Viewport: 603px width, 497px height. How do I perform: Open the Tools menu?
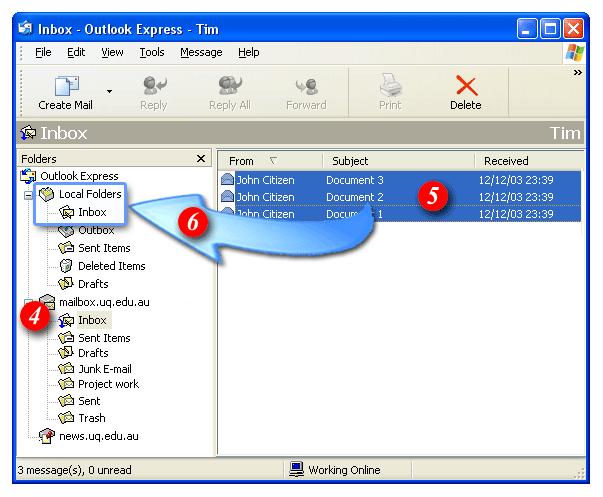pyautogui.click(x=152, y=52)
